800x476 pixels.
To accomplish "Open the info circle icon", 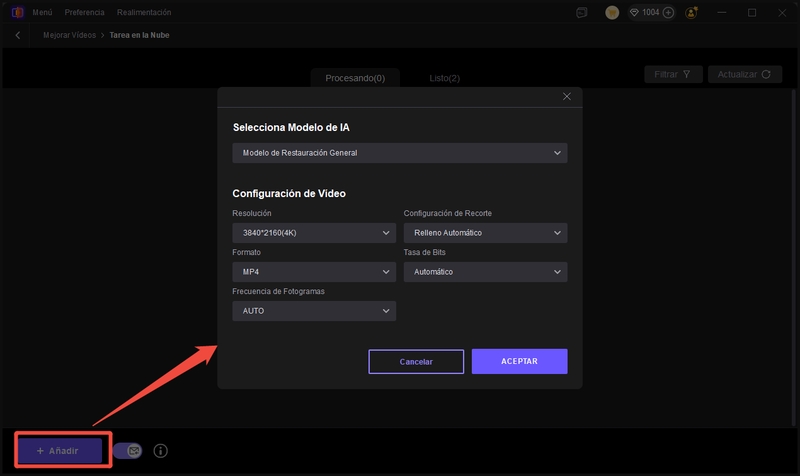I will 160,450.
